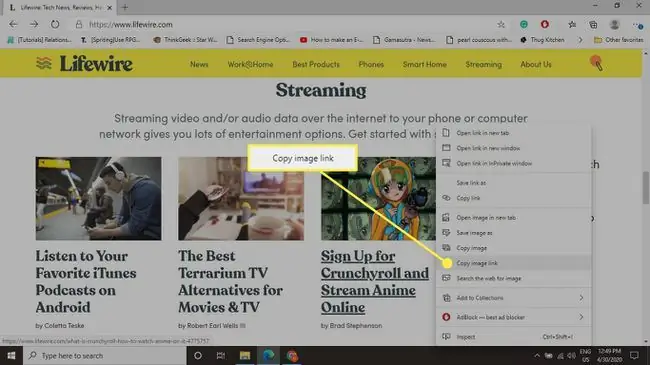Choose Copy link from context menu
Viewport: 650px width, 365px height.
click(514, 198)
